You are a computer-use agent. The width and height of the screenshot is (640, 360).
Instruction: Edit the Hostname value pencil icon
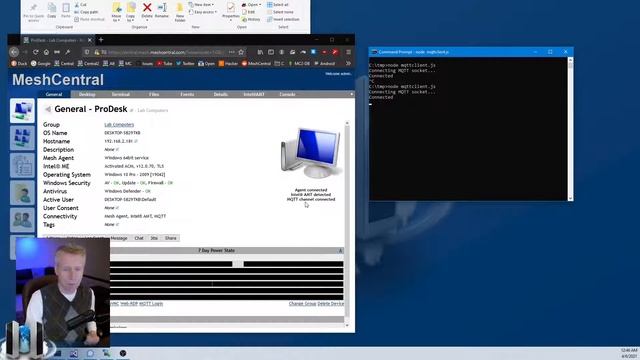click(136, 141)
